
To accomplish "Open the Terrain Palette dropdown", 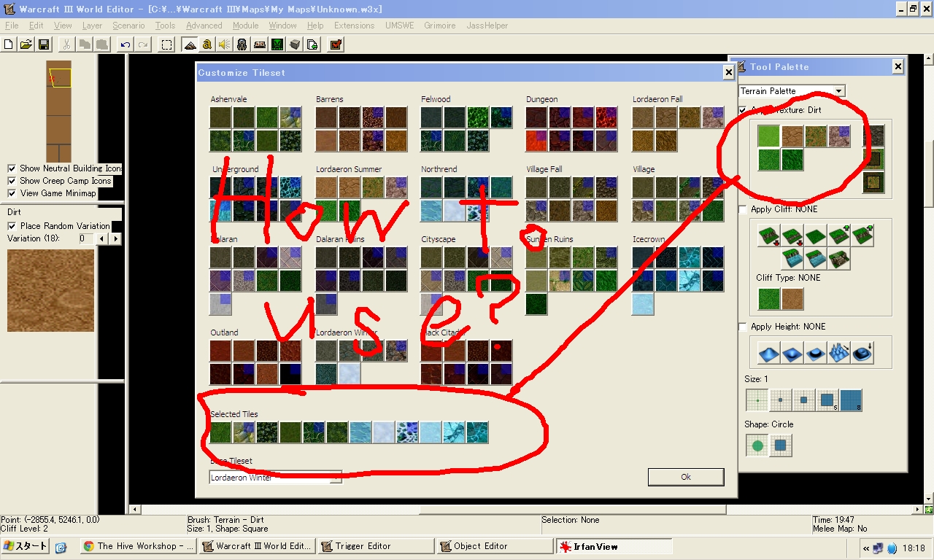I will pyautogui.click(x=792, y=91).
